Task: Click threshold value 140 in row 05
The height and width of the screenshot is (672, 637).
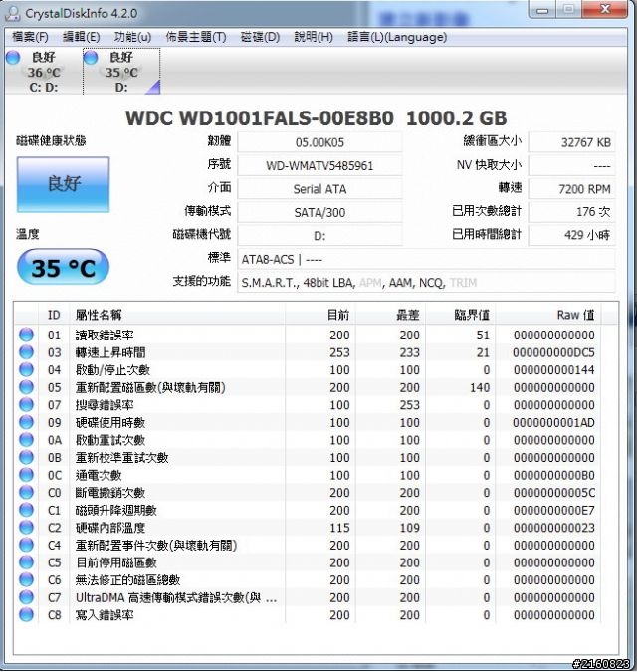Action: 480,388
